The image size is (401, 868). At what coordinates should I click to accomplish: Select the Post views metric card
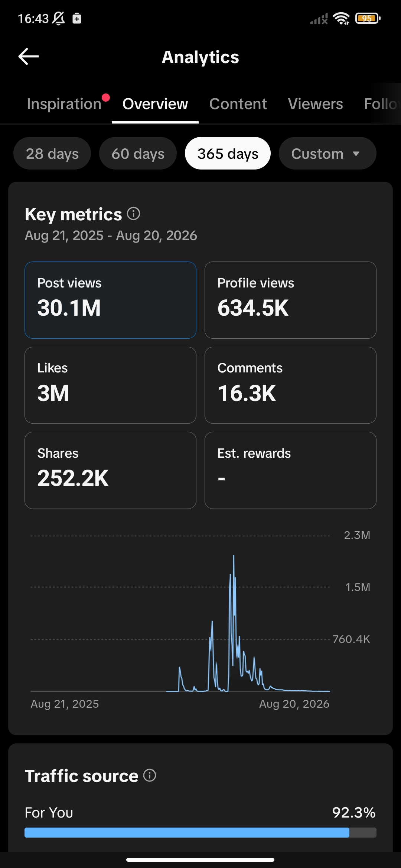(110, 300)
